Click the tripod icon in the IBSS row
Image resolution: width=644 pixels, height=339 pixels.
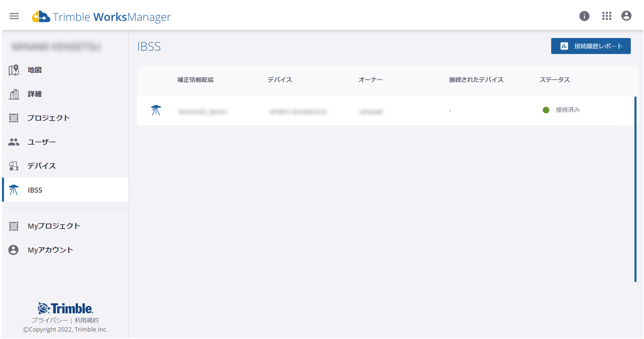[x=156, y=110]
